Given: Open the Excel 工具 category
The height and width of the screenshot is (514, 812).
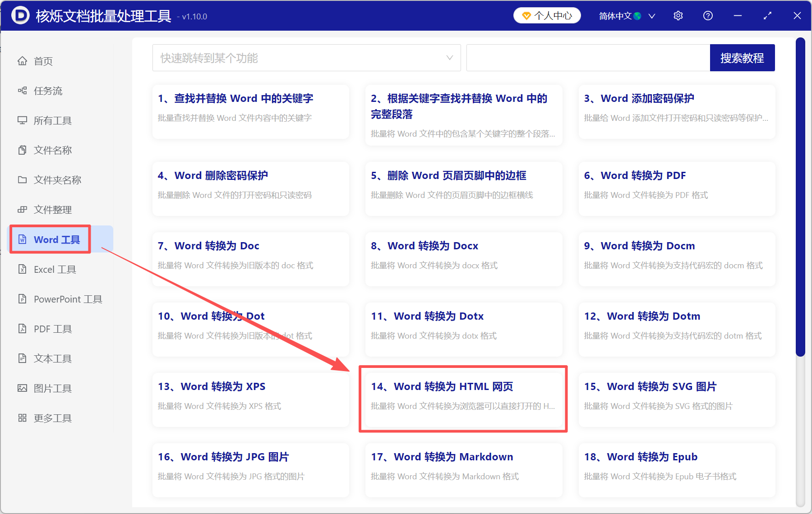Looking at the screenshot, I should click(53, 269).
